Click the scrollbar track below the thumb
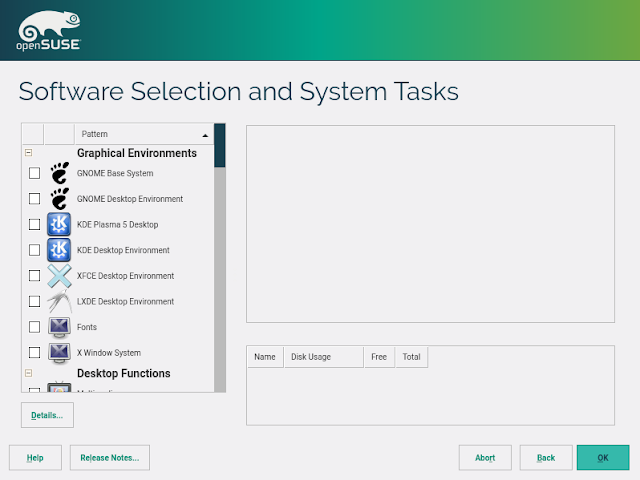640x480 pixels. [220, 280]
